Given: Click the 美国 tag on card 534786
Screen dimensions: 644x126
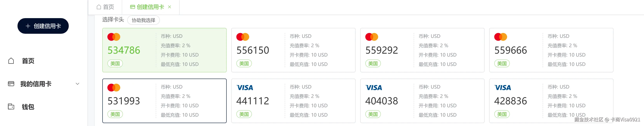Looking at the screenshot, I should (x=115, y=64).
